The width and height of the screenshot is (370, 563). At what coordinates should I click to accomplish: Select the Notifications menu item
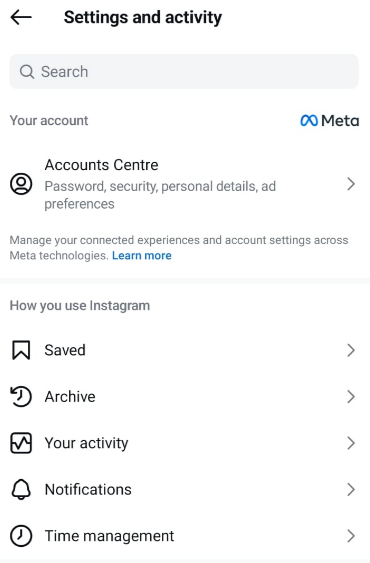pyautogui.click(x=185, y=489)
